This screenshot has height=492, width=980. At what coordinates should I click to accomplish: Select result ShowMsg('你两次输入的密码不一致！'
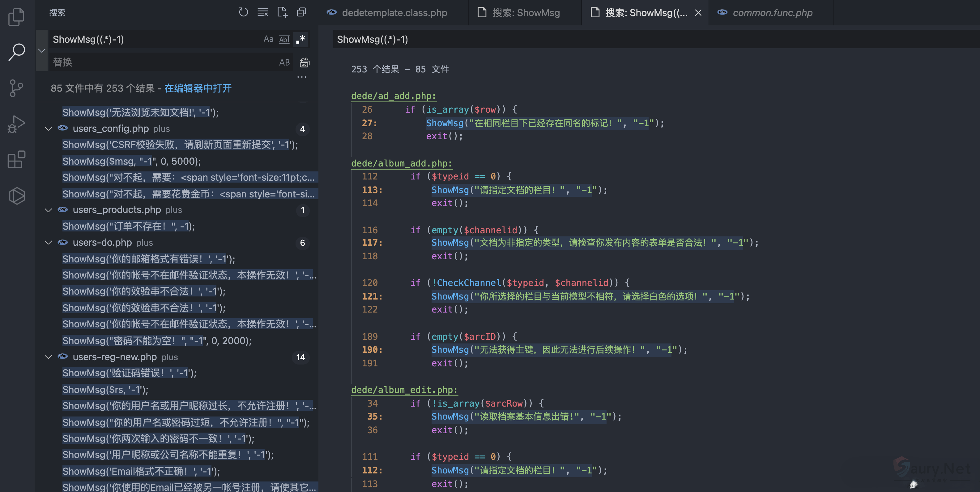[158, 438]
